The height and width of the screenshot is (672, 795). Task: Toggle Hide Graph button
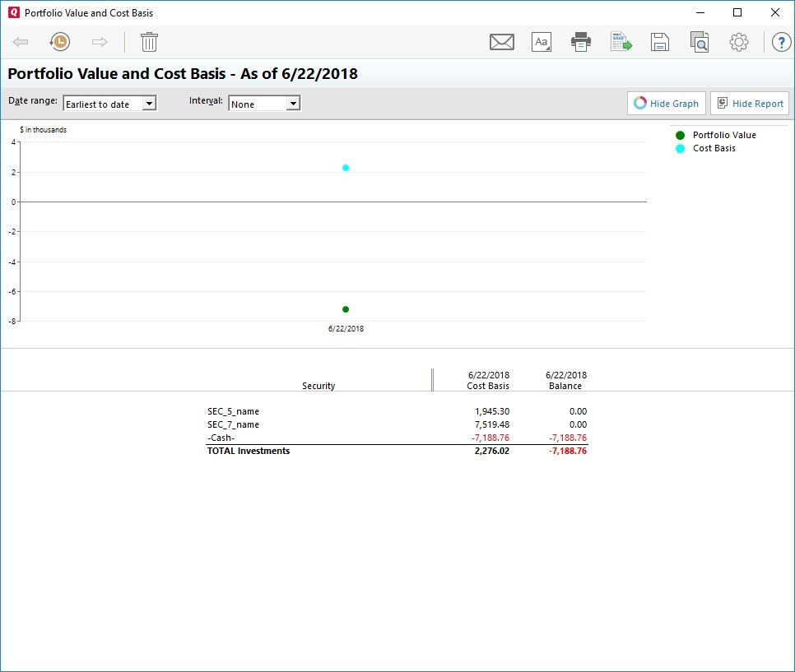(x=666, y=104)
